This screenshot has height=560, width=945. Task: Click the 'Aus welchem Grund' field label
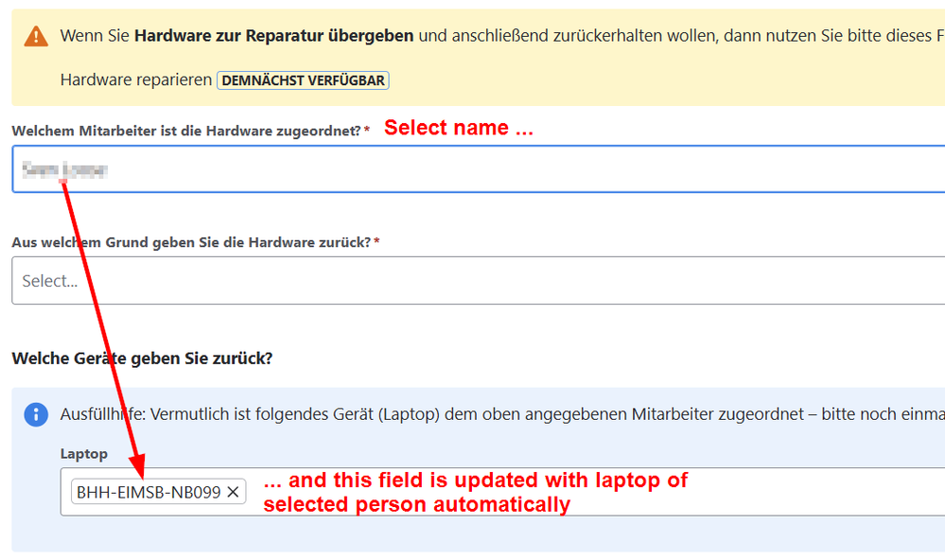pos(192,242)
